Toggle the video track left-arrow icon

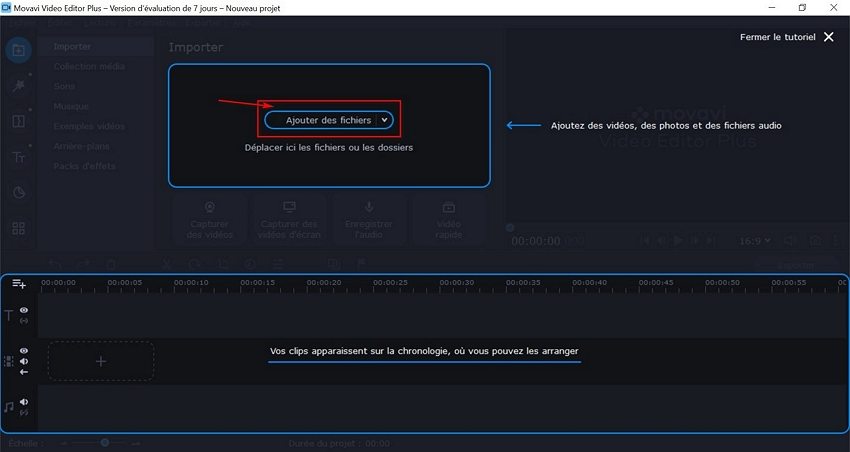[24, 372]
